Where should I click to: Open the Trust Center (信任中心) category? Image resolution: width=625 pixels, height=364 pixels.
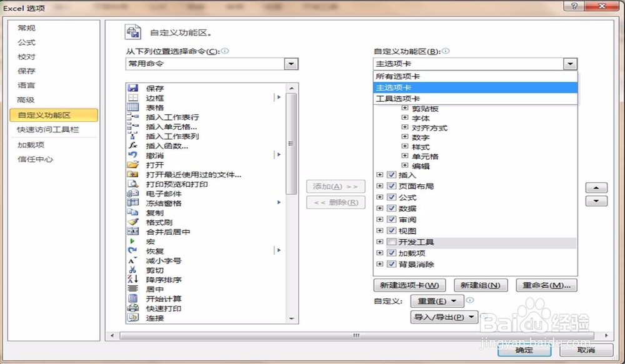click(35, 159)
